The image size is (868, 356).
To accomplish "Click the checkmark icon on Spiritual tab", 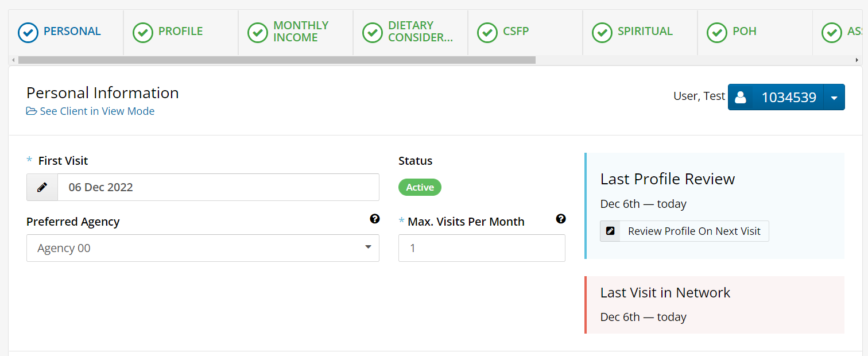I will coord(602,32).
